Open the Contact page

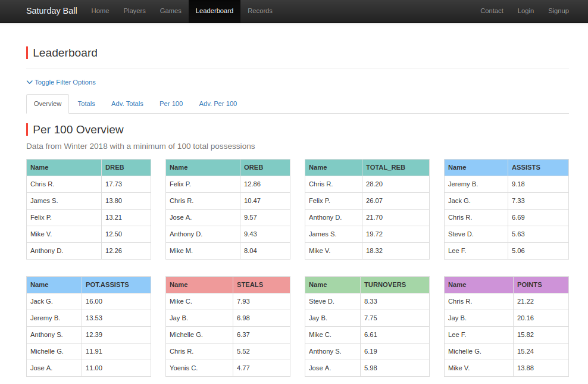492,11
